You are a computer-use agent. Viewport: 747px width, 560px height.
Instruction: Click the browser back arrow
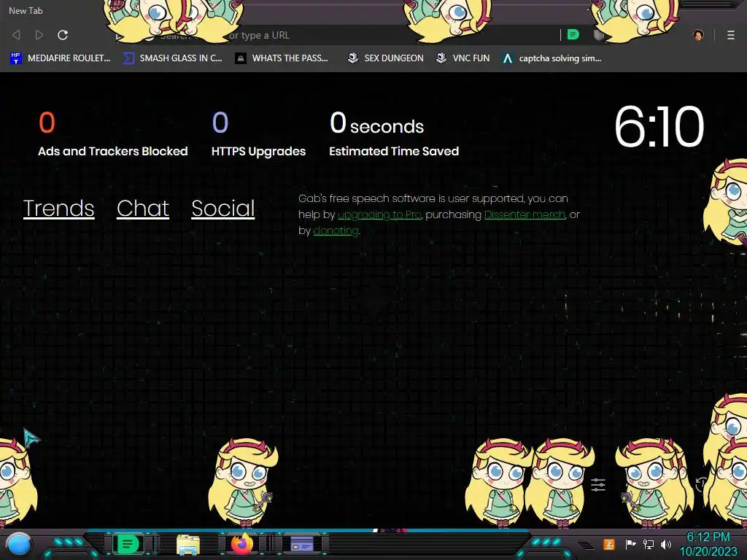click(x=16, y=35)
